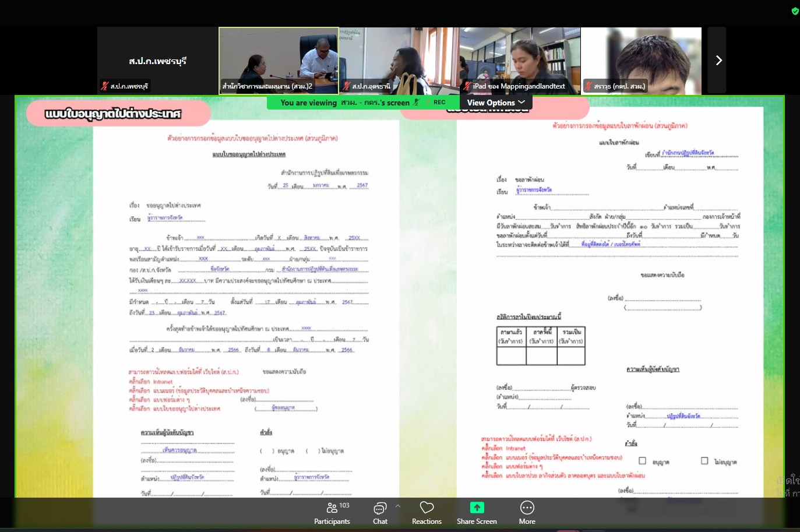Open the Chat panel icon
The width and height of the screenshot is (800, 532).
click(380, 508)
